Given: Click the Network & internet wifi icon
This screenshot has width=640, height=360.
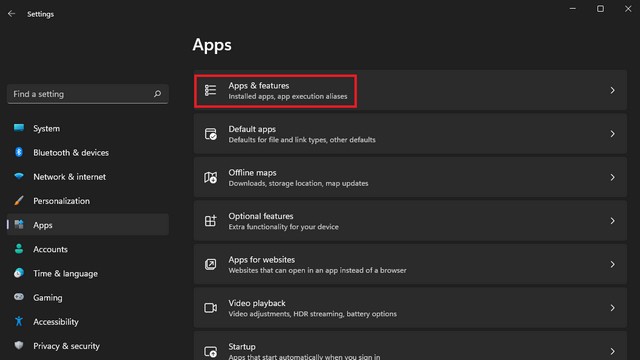Looking at the screenshot, I should tap(19, 176).
